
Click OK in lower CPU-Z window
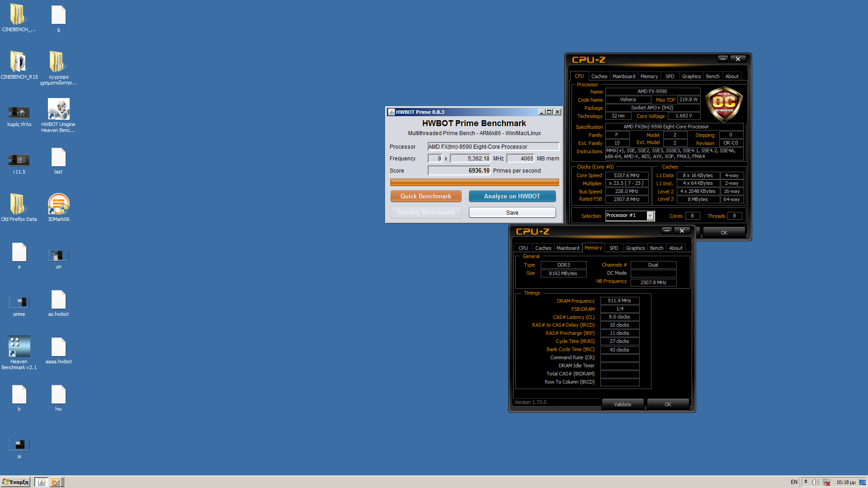click(668, 404)
